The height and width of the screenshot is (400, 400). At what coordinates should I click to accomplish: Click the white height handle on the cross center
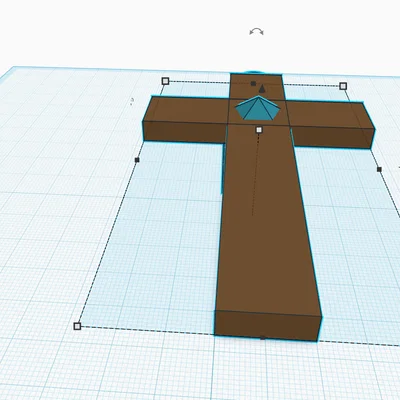(259, 130)
